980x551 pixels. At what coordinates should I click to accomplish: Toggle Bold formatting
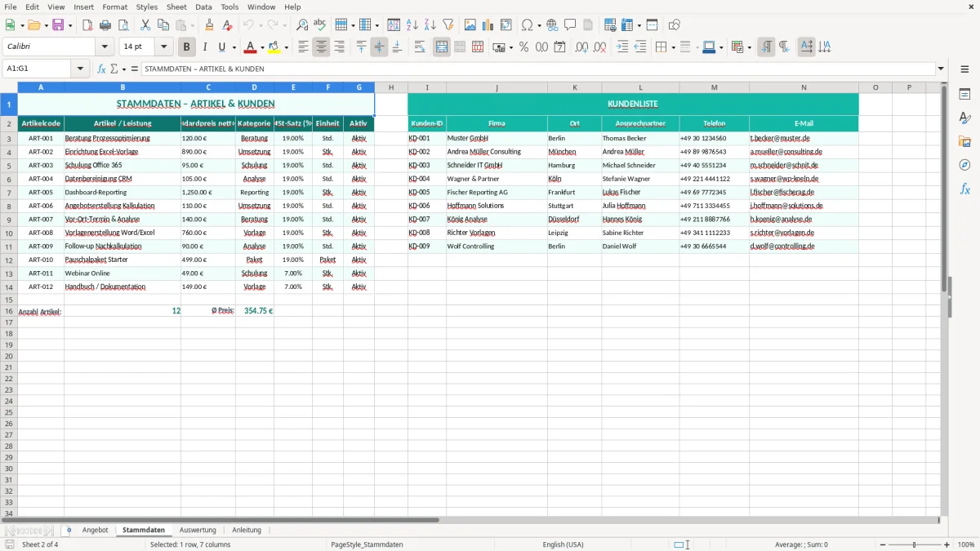pyautogui.click(x=187, y=47)
